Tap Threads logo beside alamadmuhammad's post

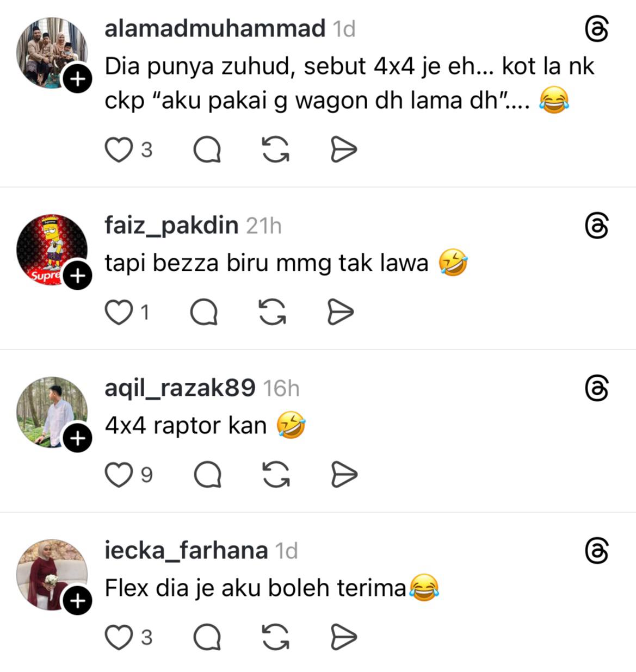597,29
